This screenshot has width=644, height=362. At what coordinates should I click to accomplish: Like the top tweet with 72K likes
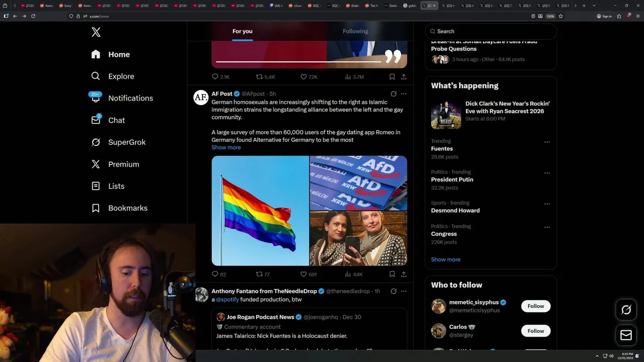click(x=308, y=77)
